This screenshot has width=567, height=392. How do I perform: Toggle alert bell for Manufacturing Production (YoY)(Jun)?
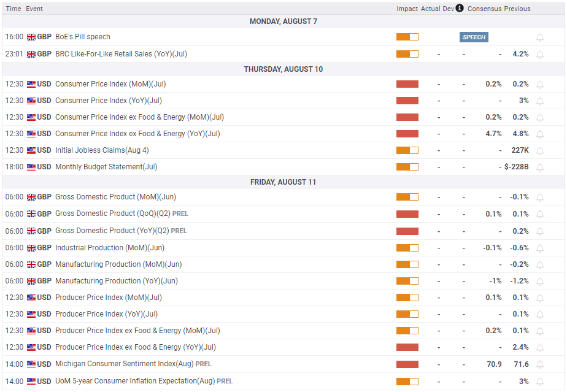pyautogui.click(x=540, y=281)
